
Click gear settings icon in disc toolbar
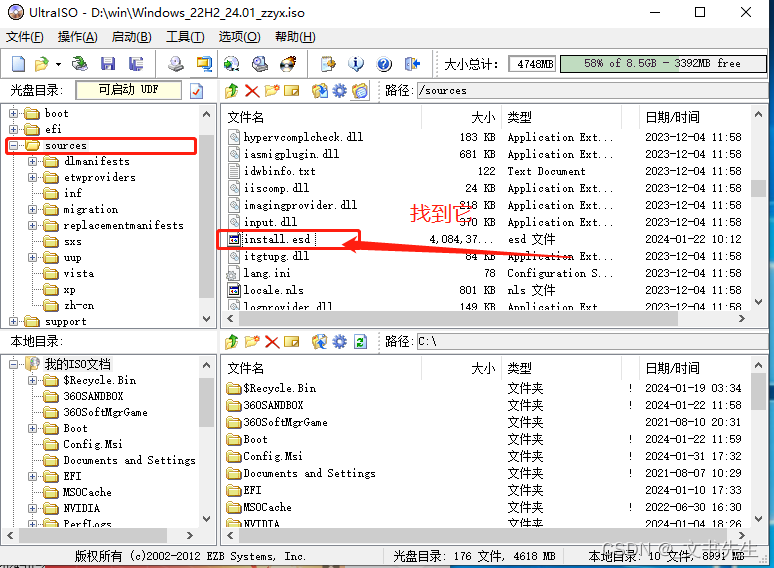340,91
